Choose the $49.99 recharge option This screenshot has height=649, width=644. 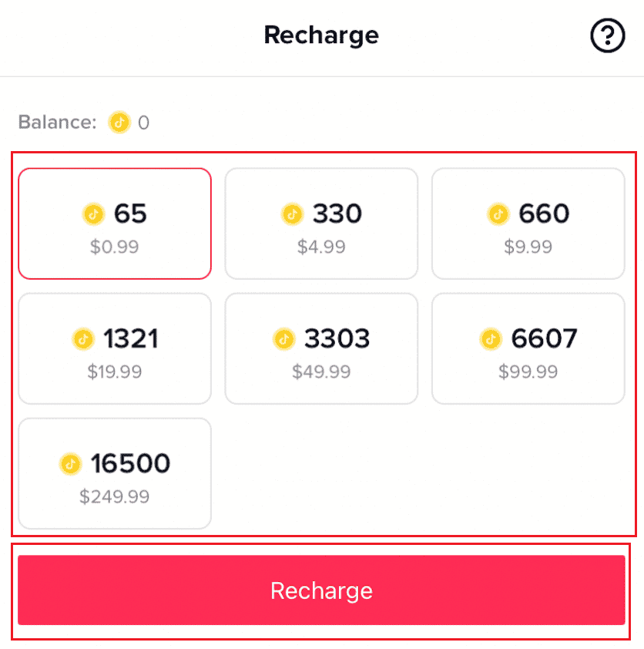[x=321, y=348]
